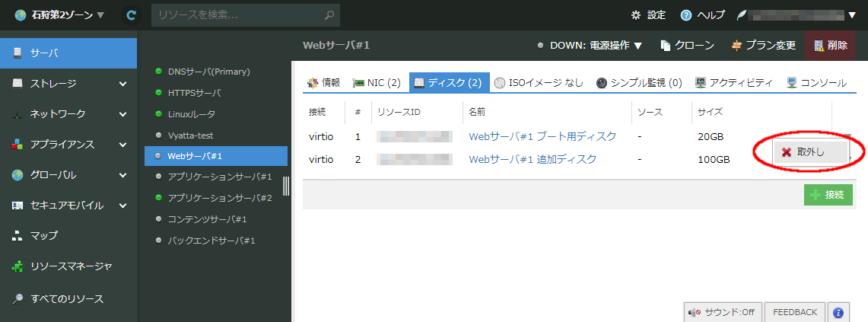Open the 電源操作 power dropdown
Image resolution: width=868 pixels, height=322 pixels.
pos(615,46)
